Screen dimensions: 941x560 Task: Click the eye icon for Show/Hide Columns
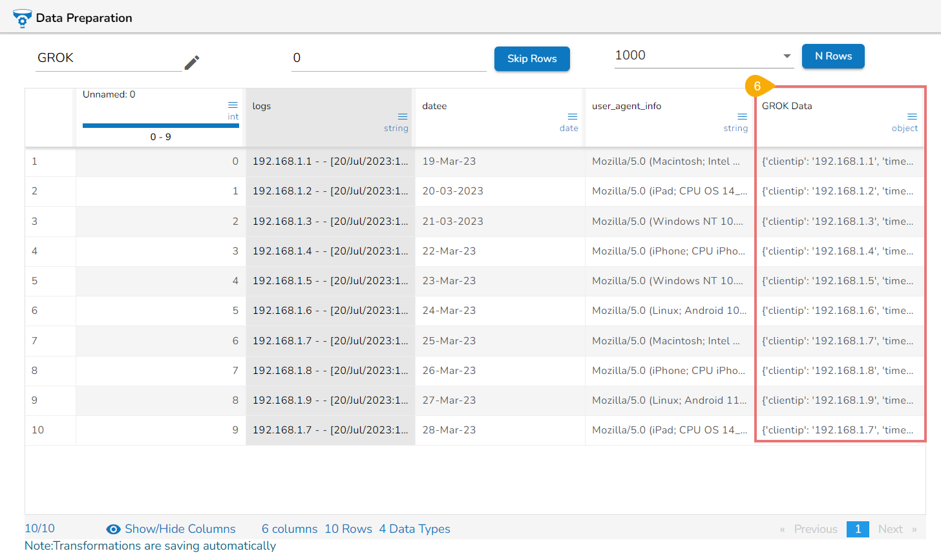coord(113,529)
